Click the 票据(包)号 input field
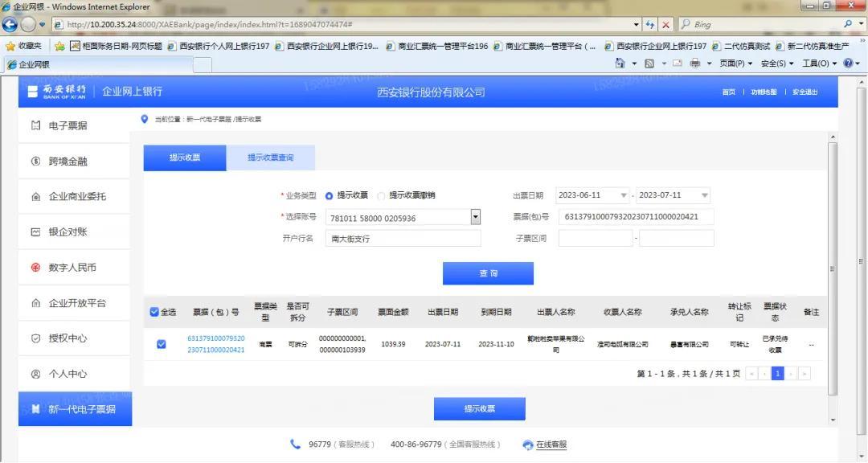 [x=636, y=216]
